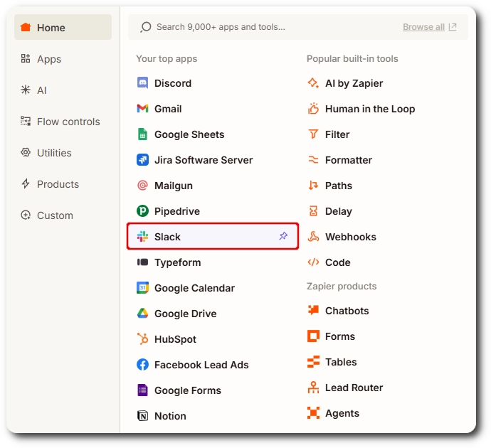Select Google Forms label
Image resolution: width=491 pixels, height=448 pixels.
point(188,390)
